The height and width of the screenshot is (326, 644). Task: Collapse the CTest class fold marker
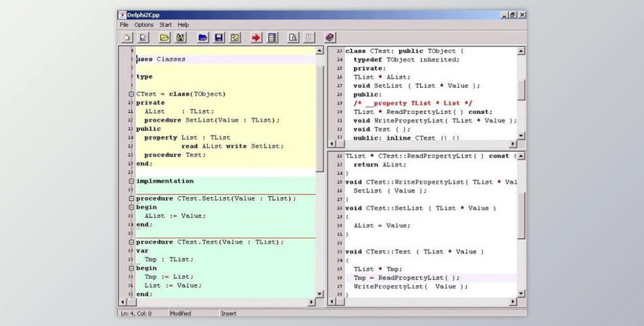point(132,94)
